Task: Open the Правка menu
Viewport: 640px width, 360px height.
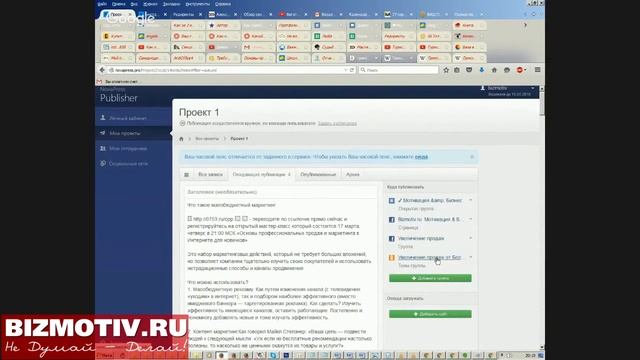Action: pyautogui.click(x=118, y=4)
